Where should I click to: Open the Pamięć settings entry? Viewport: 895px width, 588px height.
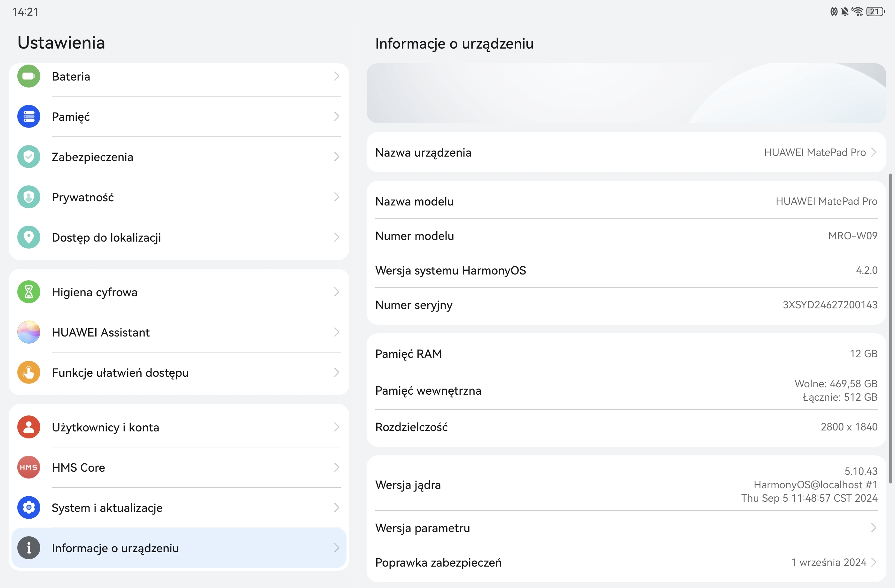[179, 117]
